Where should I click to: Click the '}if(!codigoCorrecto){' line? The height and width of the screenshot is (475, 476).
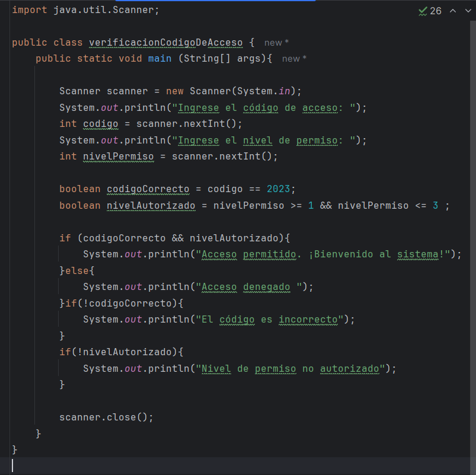pos(121,303)
